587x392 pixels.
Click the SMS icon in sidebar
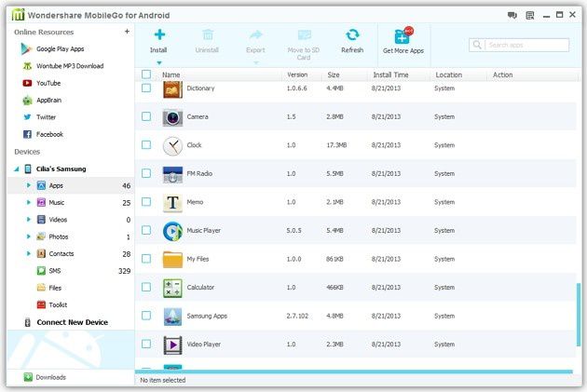point(41,271)
